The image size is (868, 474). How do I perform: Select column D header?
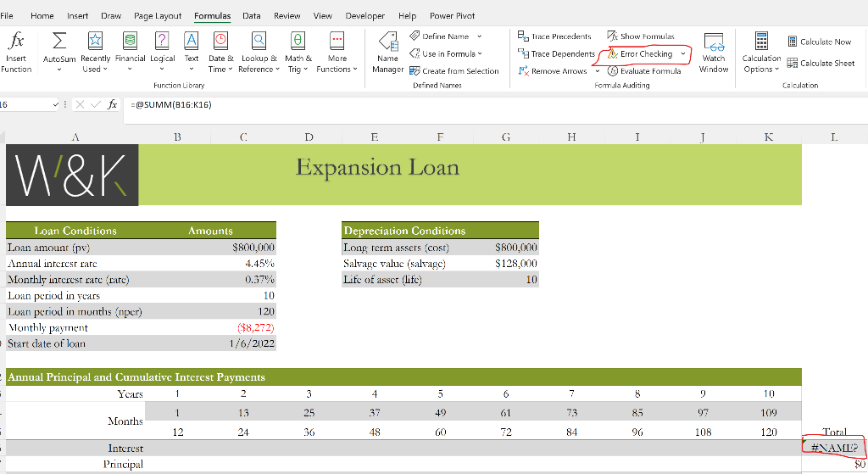click(309, 137)
